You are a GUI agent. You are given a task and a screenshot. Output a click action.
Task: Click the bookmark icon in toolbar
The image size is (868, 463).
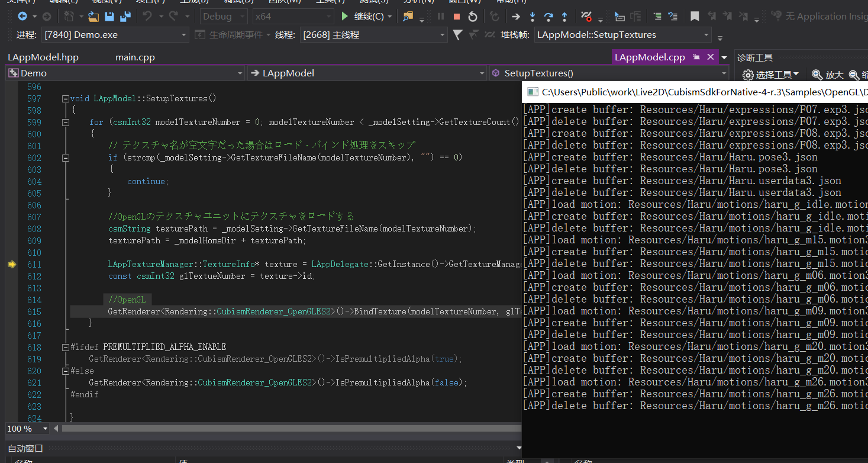(695, 17)
